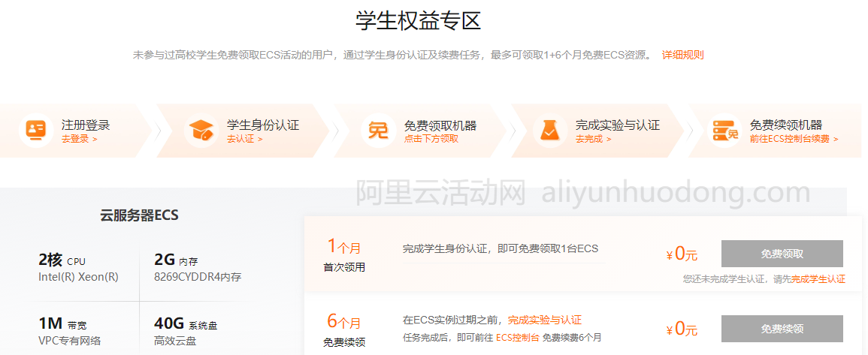This screenshot has width=868, height=355.
Task: Click ¥0元 price in 首次领用 row
Action: 682,254
